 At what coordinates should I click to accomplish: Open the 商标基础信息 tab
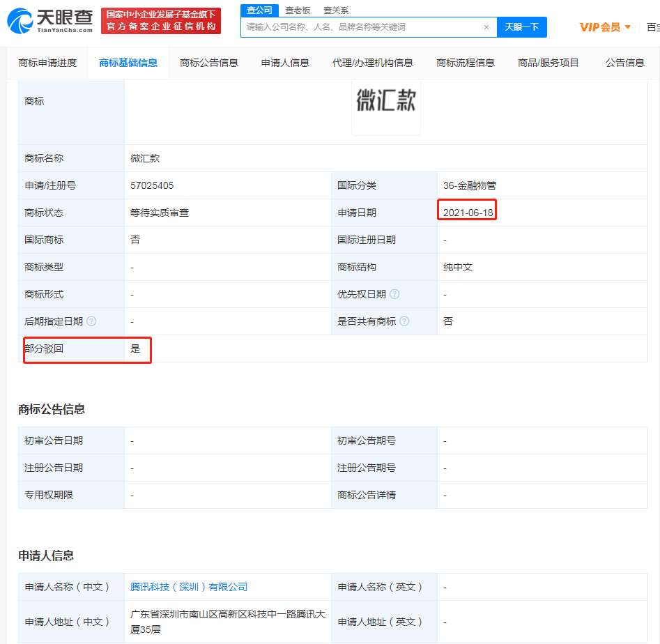128,63
